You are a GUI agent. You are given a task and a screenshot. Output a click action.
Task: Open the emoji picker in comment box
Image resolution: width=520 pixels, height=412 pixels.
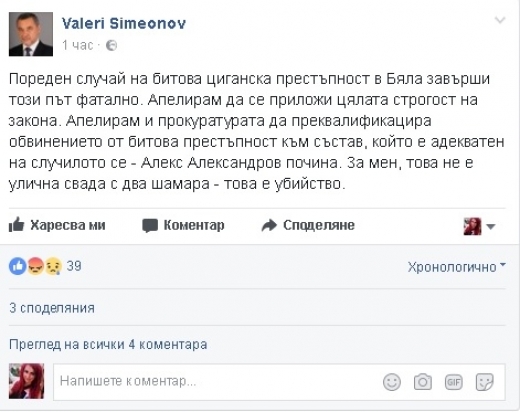coord(392,382)
